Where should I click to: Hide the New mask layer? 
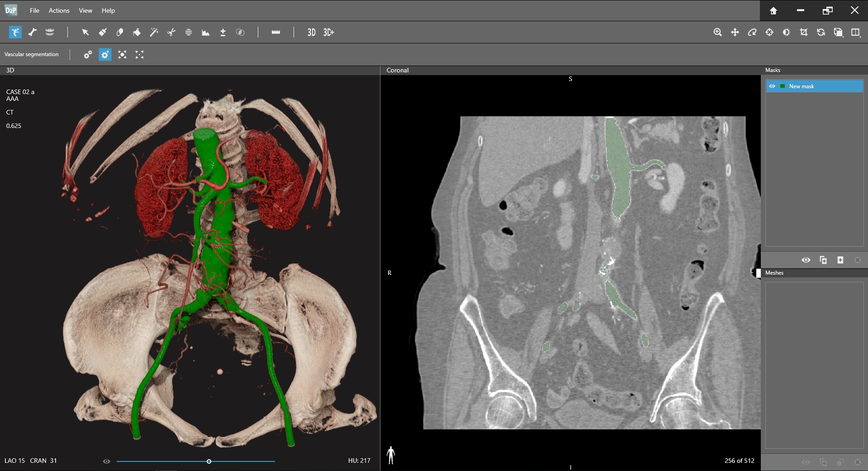(772, 86)
